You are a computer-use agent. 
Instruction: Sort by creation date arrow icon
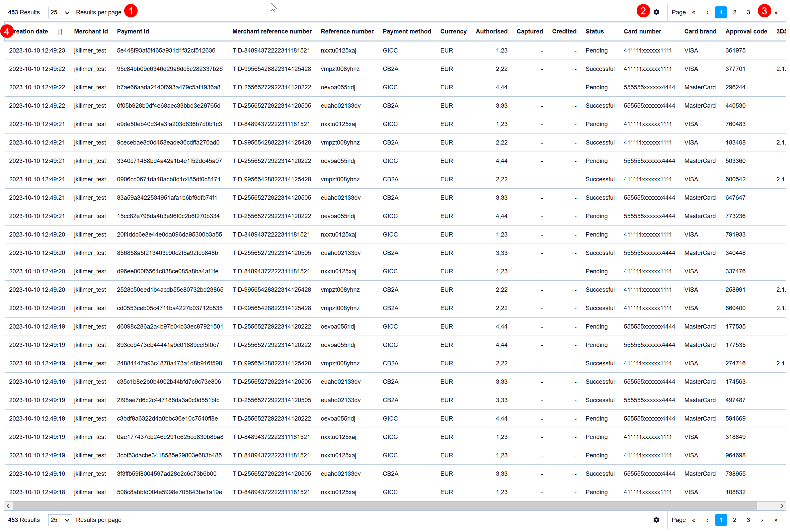pyautogui.click(x=60, y=31)
